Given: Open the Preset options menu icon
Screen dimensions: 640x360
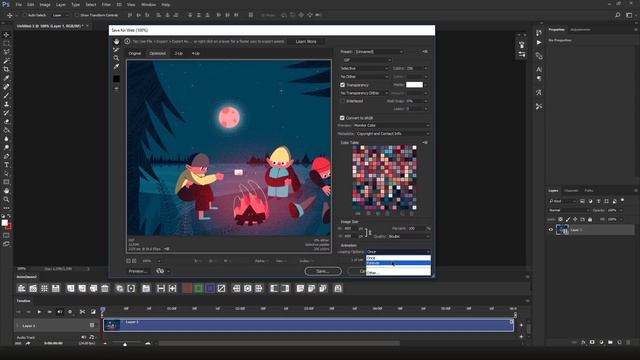Looking at the screenshot, I should (x=425, y=51).
